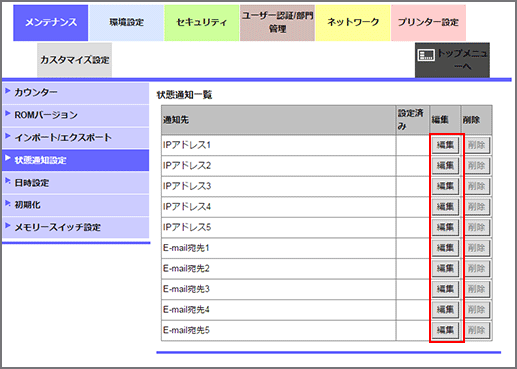Click the arrow icon beside インポート/エクスポート
Viewport: 517px width, 369px height.
[x=8, y=136]
